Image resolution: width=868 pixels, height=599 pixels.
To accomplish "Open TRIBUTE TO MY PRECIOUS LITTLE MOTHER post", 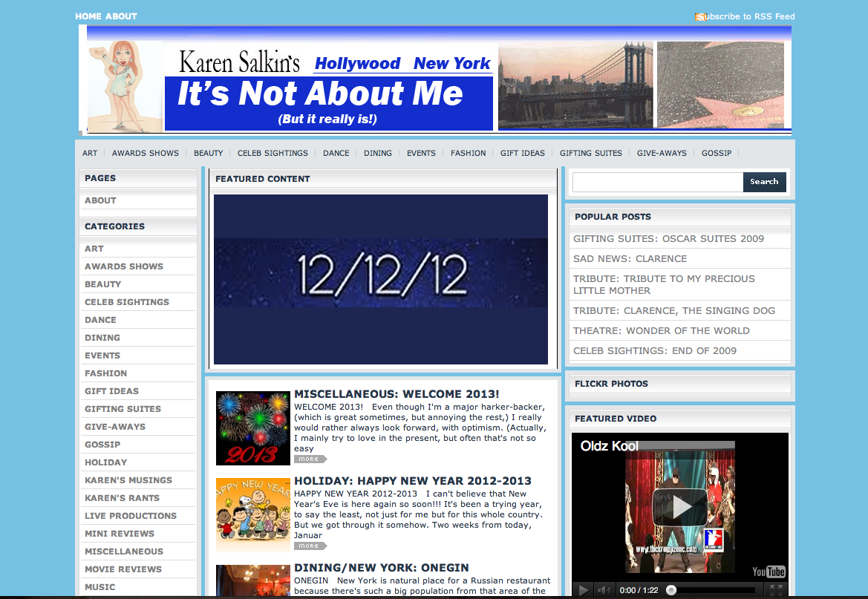I will (x=664, y=284).
